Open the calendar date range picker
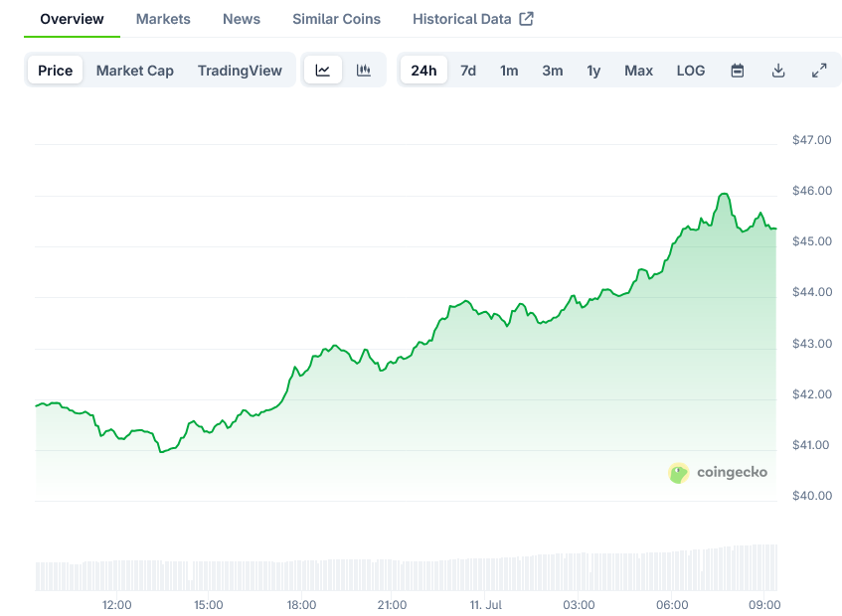This screenshot has height=616, width=842. 738,71
